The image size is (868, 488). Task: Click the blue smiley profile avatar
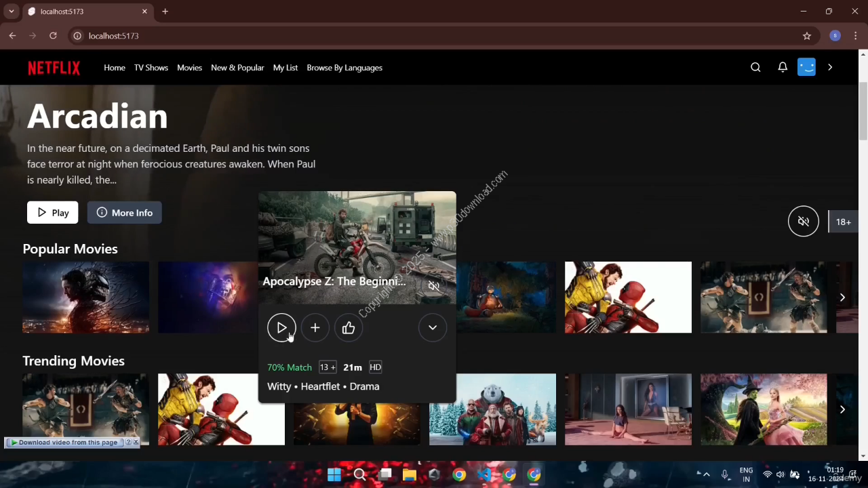tap(806, 67)
